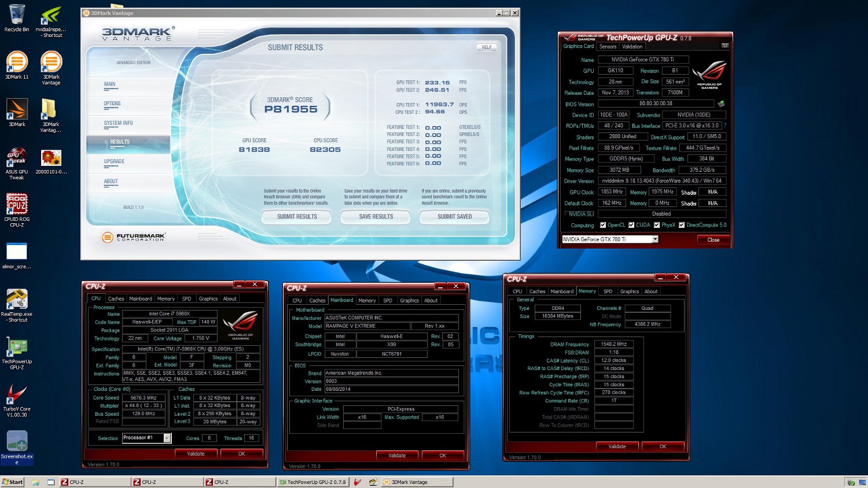The width and height of the screenshot is (868, 488).
Task: Click the CPU score value 82305
Action: [325, 150]
